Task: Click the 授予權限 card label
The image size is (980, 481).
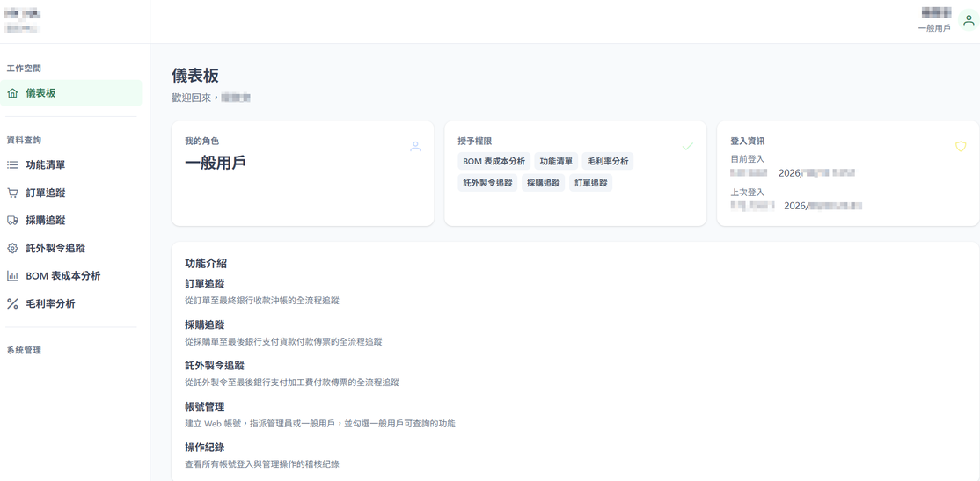Action: [474, 142]
